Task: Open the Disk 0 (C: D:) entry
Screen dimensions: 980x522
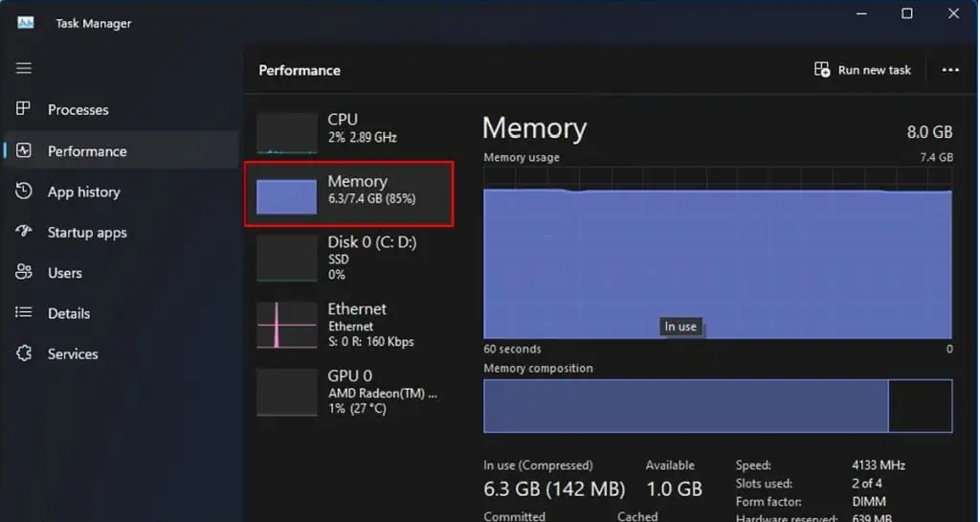Action: 348,259
